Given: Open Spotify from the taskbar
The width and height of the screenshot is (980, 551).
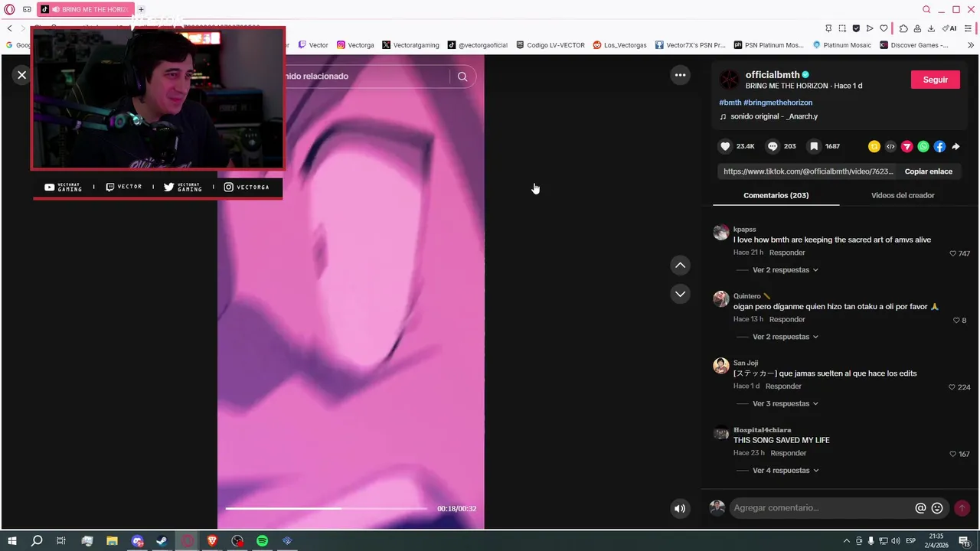Looking at the screenshot, I should (262, 541).
